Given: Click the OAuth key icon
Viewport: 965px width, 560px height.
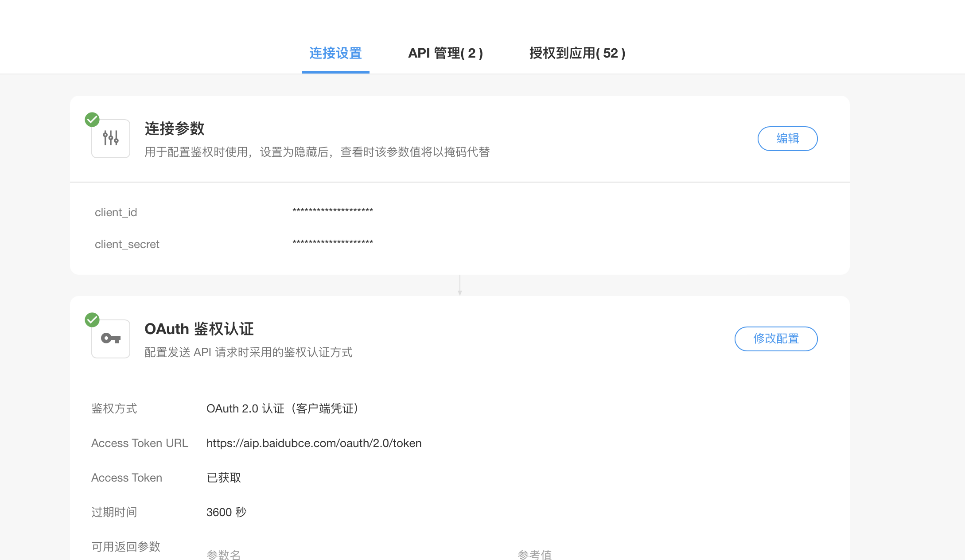Looking at the screenshot, I should (x=111, y=338).
